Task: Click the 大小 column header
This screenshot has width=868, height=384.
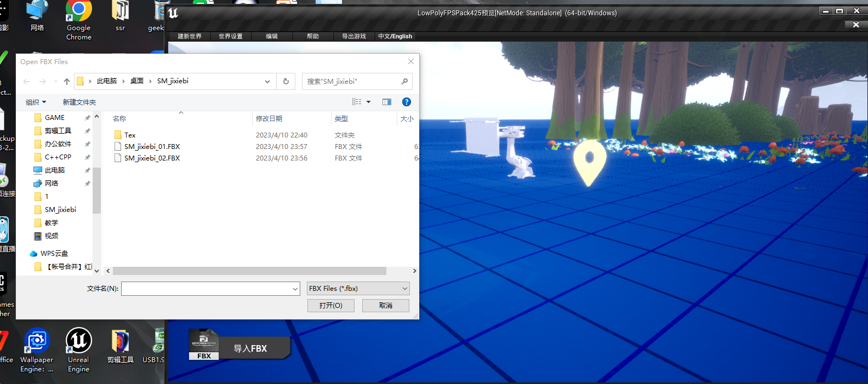Action: point(407,118)
